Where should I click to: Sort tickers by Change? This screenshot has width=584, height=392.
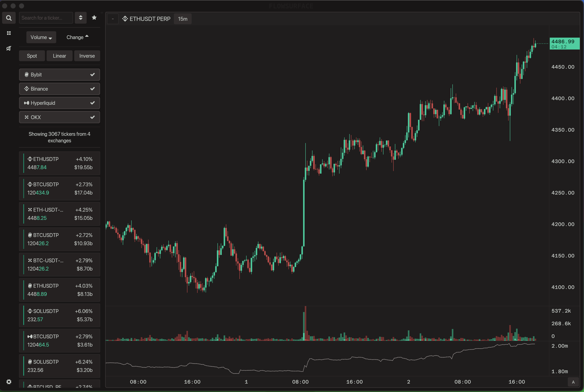click(78, 37)
